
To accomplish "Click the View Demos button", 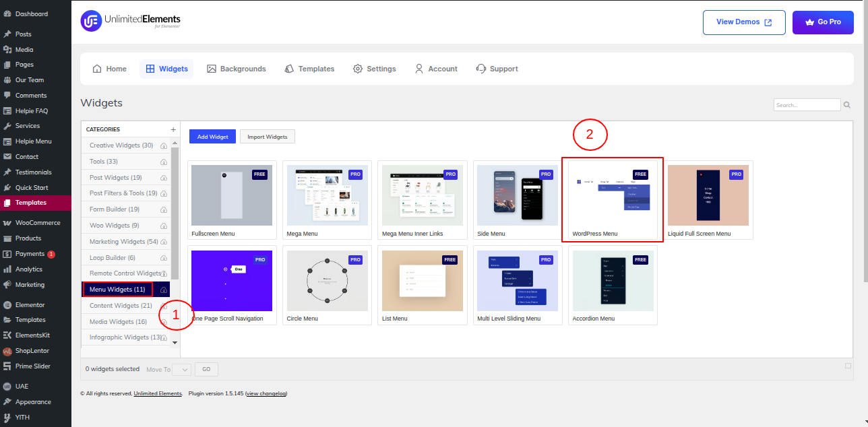I will click(744, 22).
